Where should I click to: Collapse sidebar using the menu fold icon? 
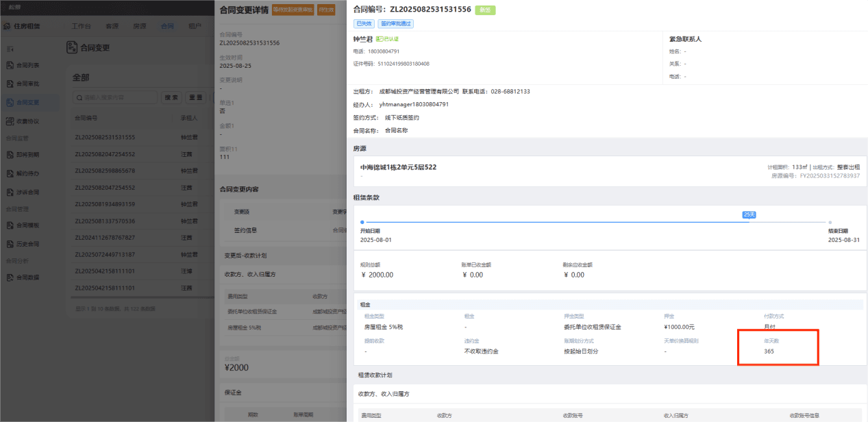[10, 49]
